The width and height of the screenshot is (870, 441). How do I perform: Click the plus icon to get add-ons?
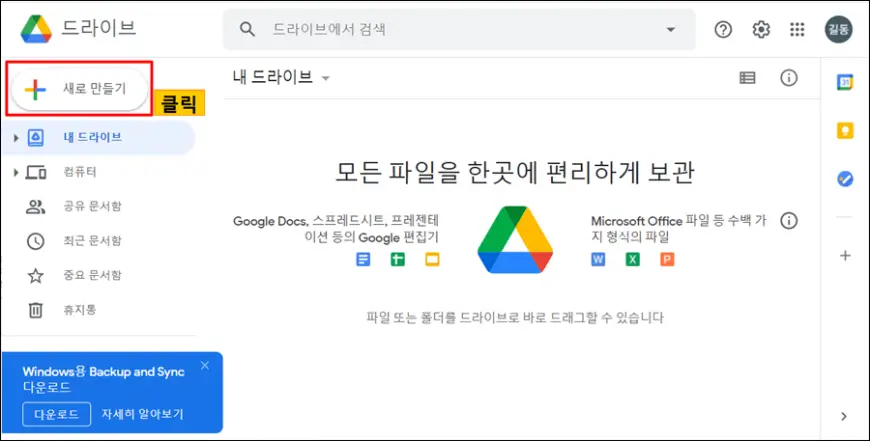tap(845, 256)
